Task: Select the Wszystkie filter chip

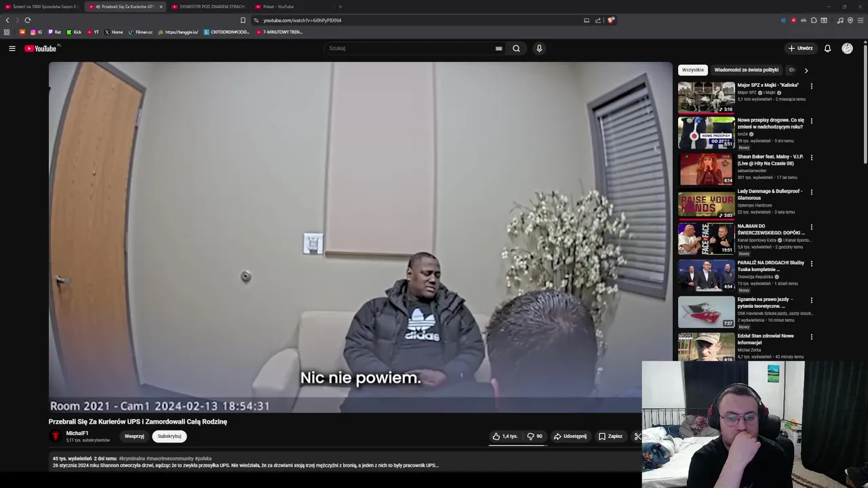Action: pos(693,70)
